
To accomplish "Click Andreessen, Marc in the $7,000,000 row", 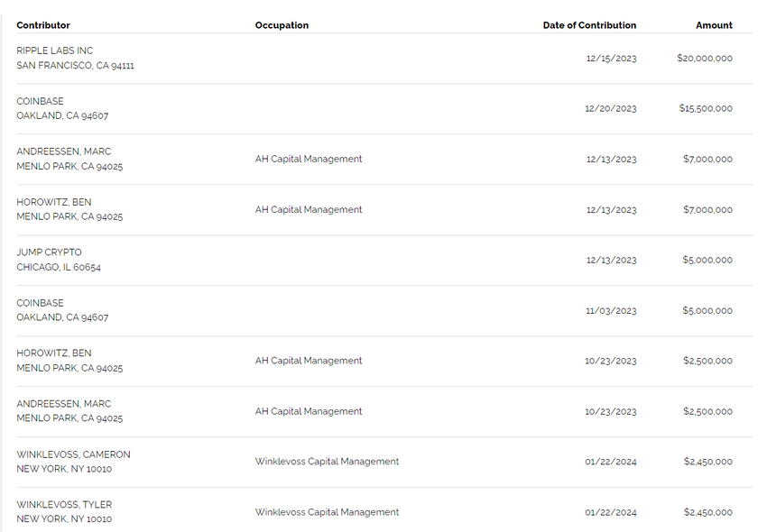I will pos(64,151).
